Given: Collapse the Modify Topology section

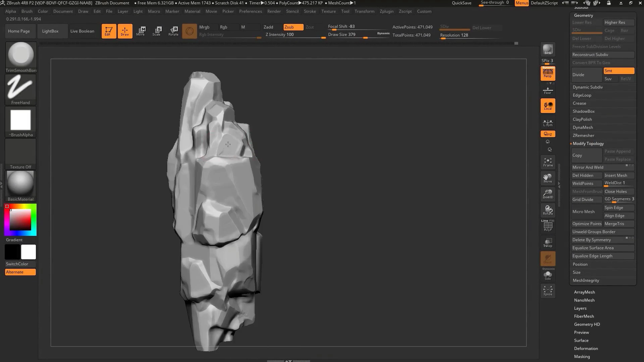Looking at the screenshot, I should (x=588, y=144).
